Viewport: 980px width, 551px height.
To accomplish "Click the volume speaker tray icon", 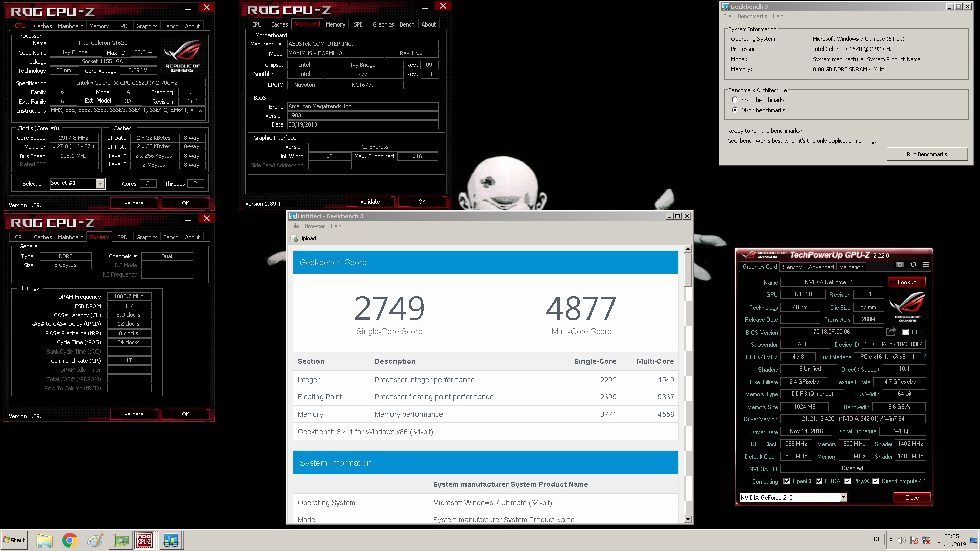I will click(902, 540).
